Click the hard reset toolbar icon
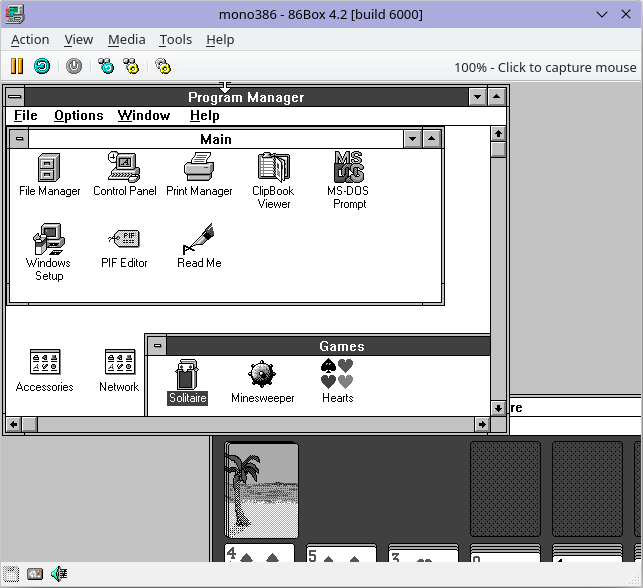 click(42, 66)
